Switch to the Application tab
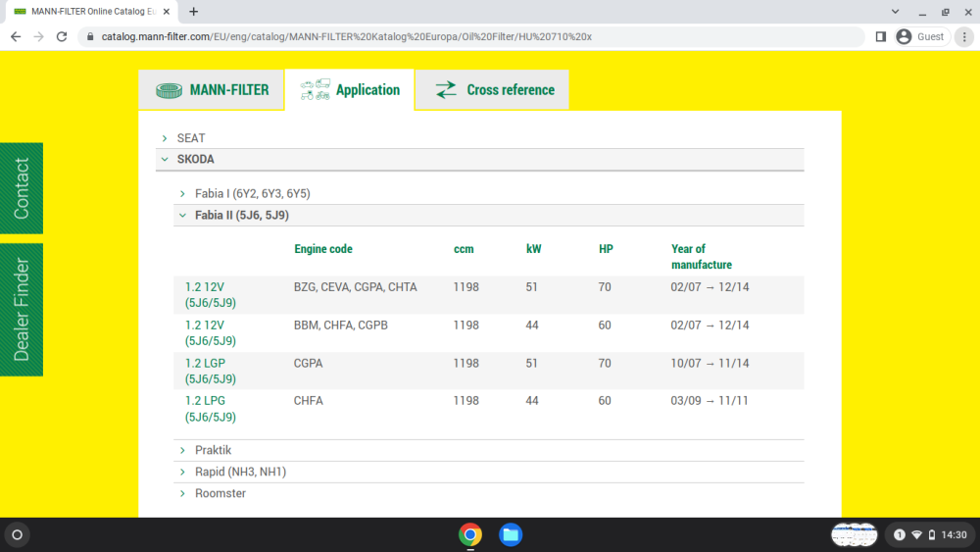The width and height of the screenshot is (980, 552). click(350, 90)
